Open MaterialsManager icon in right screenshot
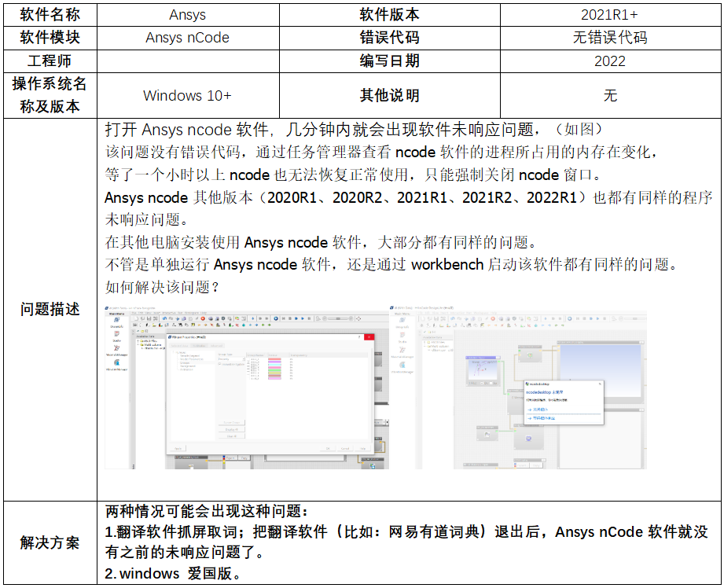724x588 pixels. (402, 350)
